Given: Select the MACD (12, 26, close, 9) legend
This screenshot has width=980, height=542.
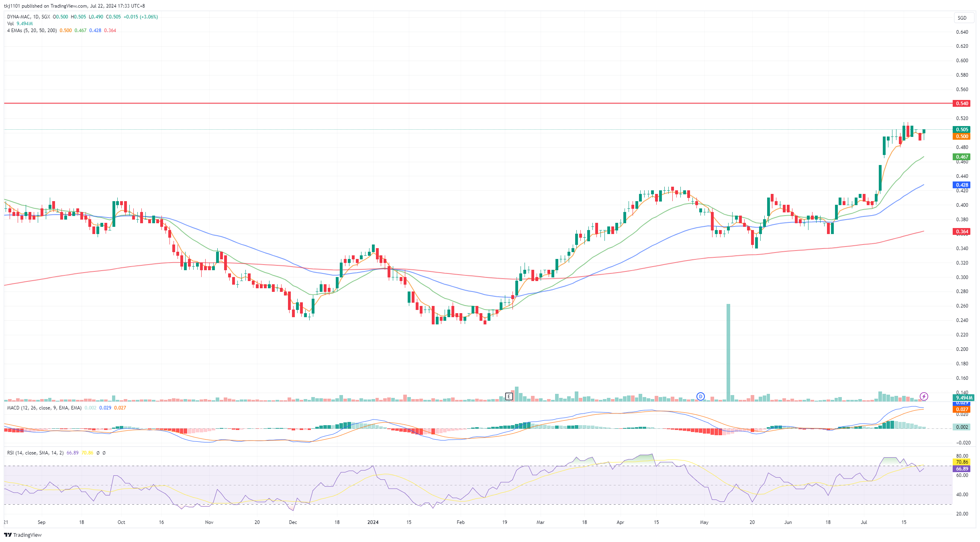Looking at the screenshot, I should [x=44, y=408].
